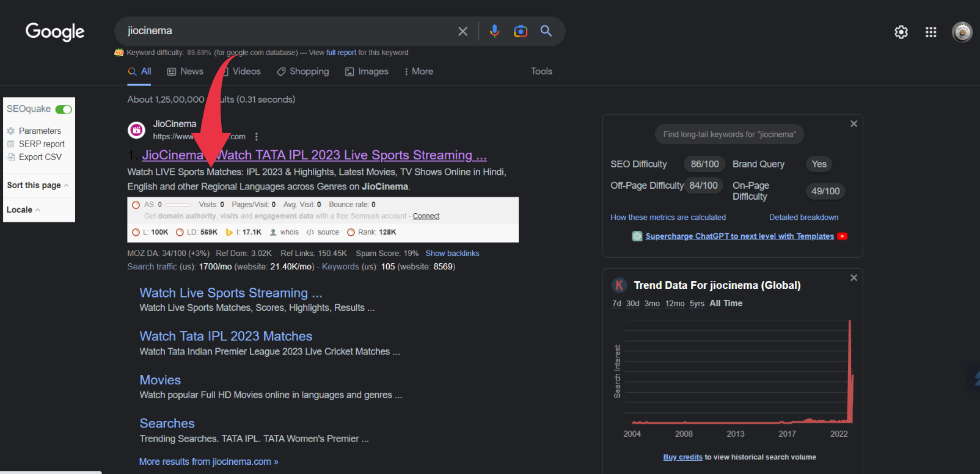Click the magnifier search submit icon
Viewport: 980px width, 474px height.
546,31
